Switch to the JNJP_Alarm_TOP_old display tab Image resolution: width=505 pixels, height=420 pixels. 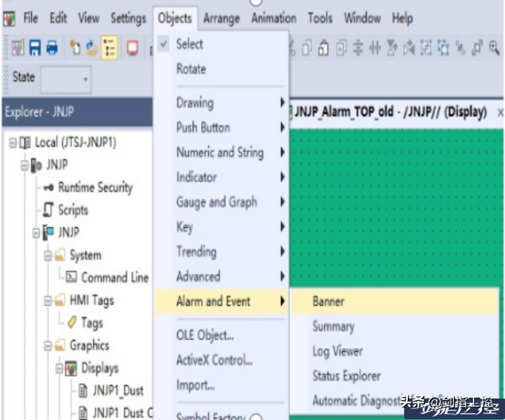coord(390,113)
